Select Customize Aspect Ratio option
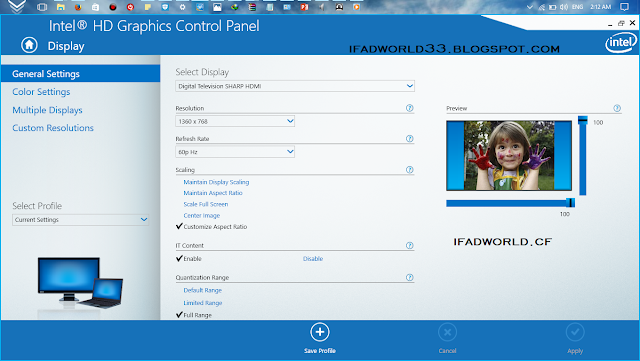This screenshot has width=640, height=361. point(215,227)
